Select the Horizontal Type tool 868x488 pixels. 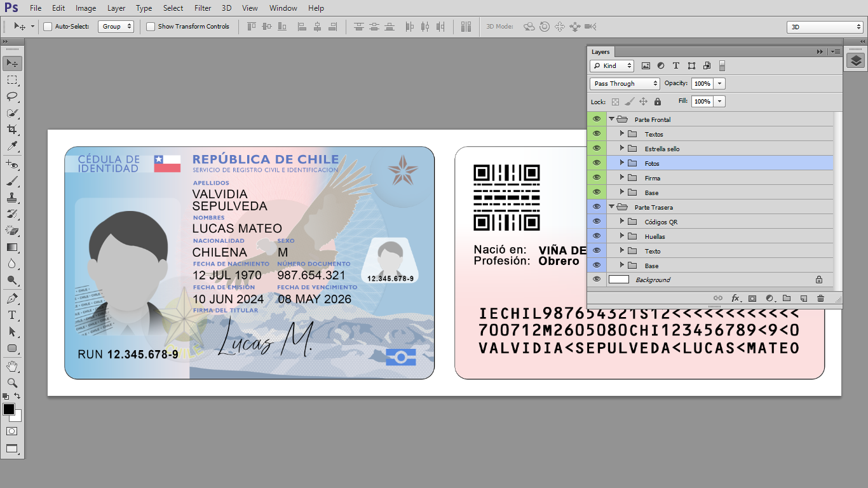coord(12,315)
